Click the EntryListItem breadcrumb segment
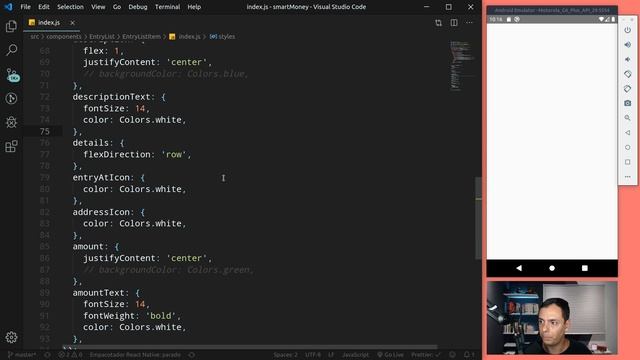 tap(141, 37)
